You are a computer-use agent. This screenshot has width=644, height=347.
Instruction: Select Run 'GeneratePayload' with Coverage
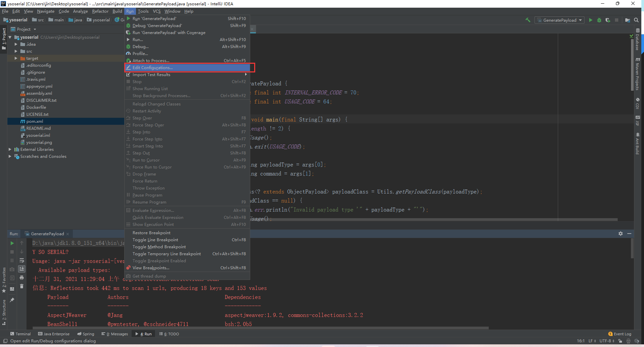click(187, 33)
